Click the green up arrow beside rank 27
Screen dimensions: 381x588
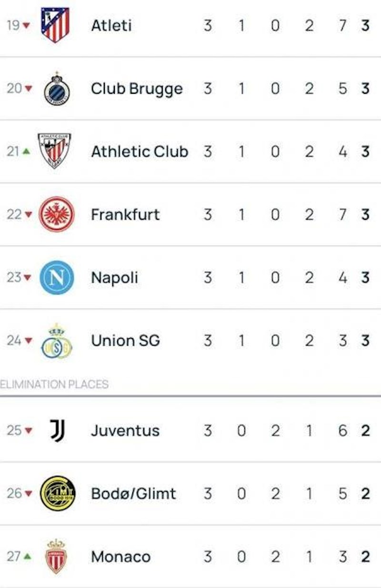point(26,556)
